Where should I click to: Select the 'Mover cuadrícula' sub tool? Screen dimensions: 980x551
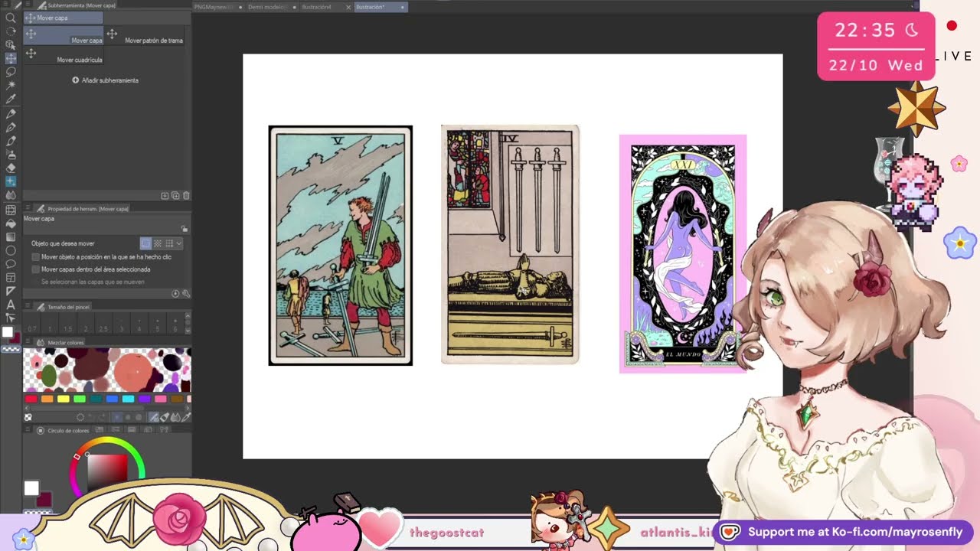coord(64,55)
